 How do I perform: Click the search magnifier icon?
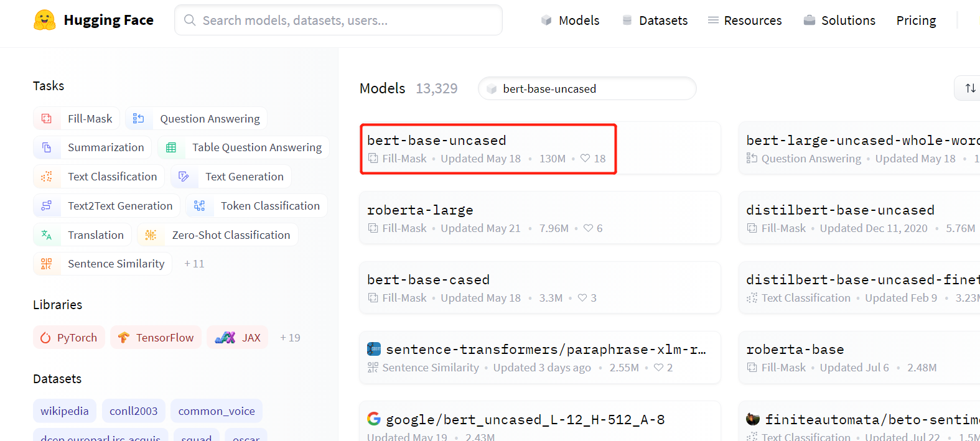click(190, 20)
